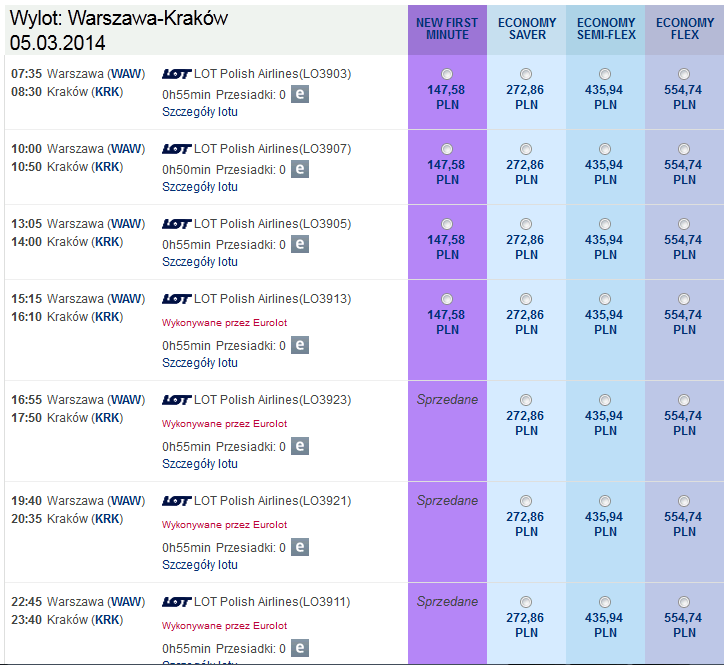
Task: Click the 'e' e-ticket icon for flight LO3913
Action: coord(300,345)
